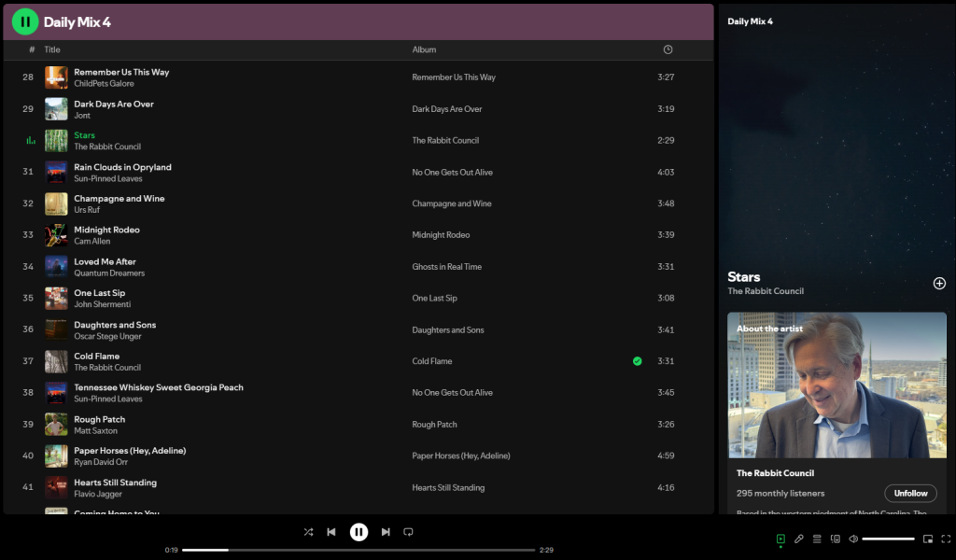
Task: Click the large Stars title in side panel
Action: coord(744,277)
